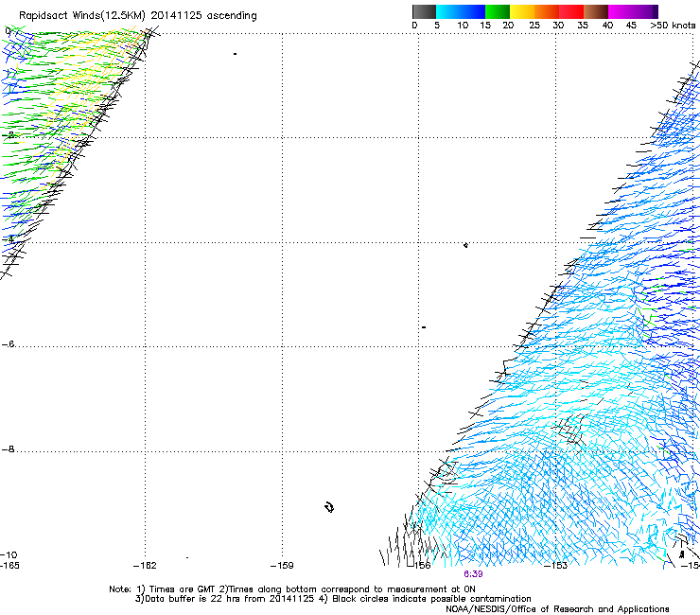Click the 'Note: 1) Times are GMT' footnote line
The image size is (700, 615).
(x=292, y=589)
